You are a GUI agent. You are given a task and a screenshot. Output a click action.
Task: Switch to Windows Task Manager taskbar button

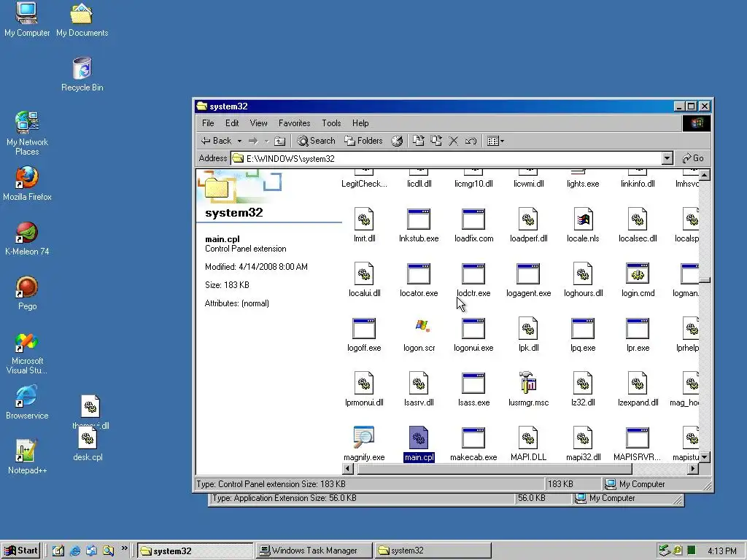(314, 551)
